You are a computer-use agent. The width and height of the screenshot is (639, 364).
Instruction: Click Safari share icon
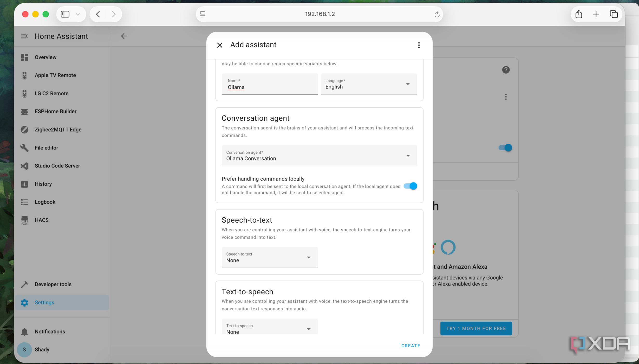[x=579, y=14]
